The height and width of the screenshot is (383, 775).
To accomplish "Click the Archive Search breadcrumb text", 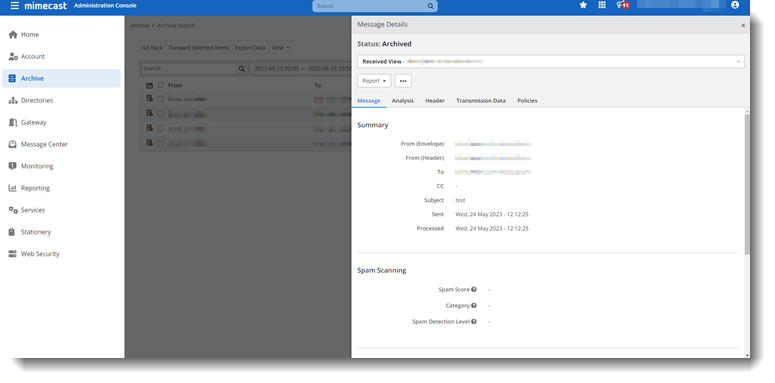I will point(176,26).
